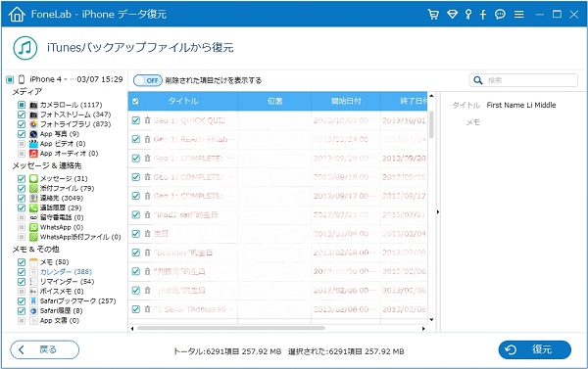
Task: Sort by the タイトル column header
Action: [183, 101]
